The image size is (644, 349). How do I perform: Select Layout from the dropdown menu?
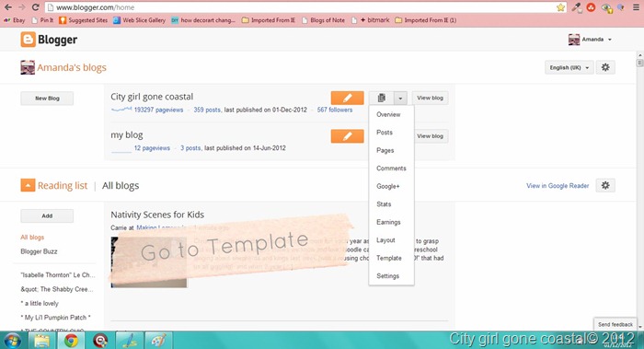385,240
